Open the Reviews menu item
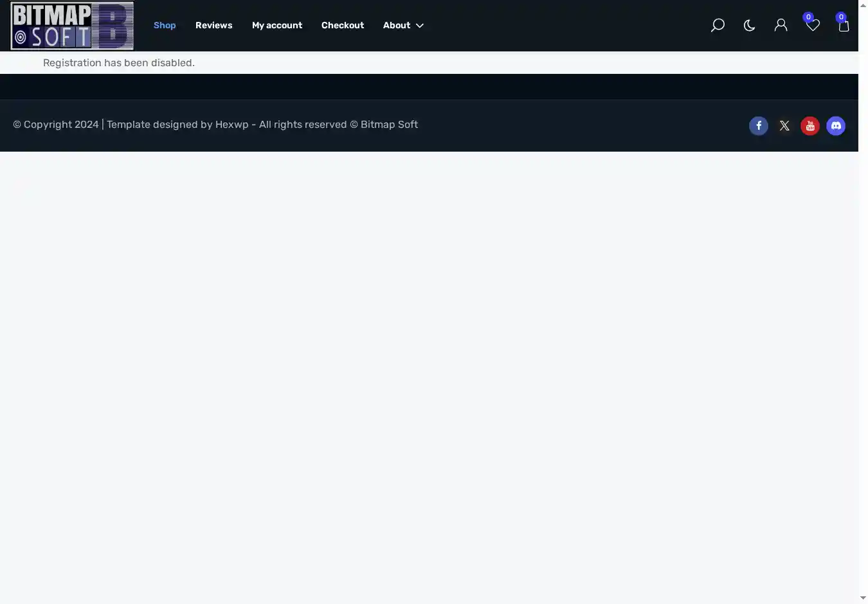Viewport: 868px width, 604px height. (x=213, y=26)
